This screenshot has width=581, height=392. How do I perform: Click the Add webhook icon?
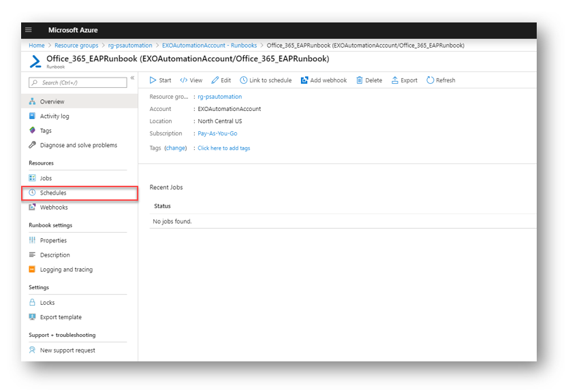pos(304,80)
